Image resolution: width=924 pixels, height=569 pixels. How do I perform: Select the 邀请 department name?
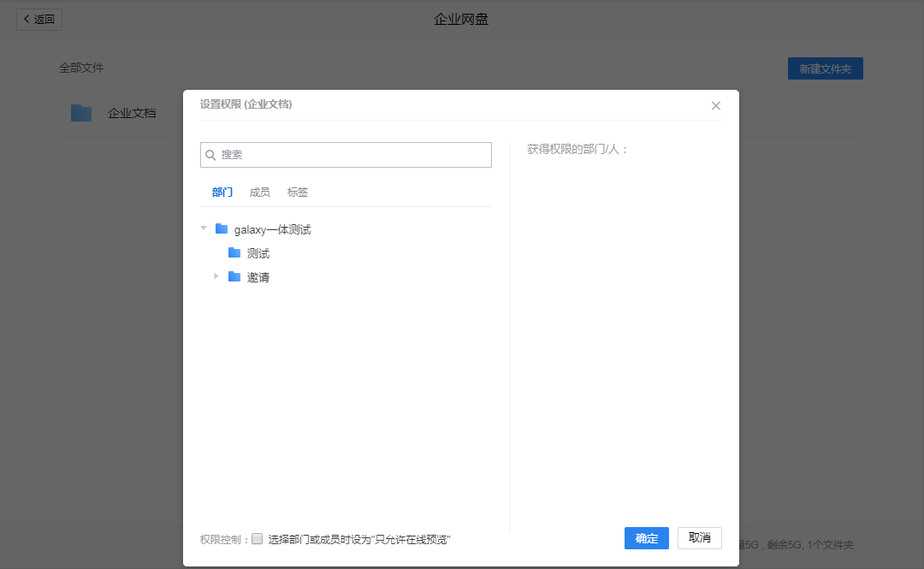[258, 278]
